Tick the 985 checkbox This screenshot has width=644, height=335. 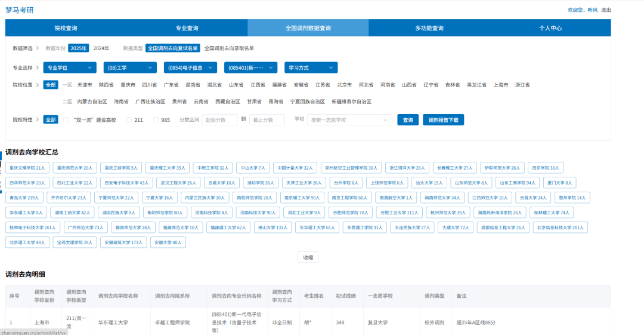[156, 120]
